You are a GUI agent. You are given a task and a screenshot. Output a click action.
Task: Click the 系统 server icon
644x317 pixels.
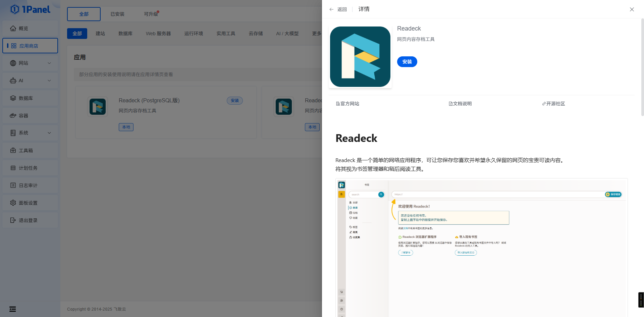(x=13, y=133)
